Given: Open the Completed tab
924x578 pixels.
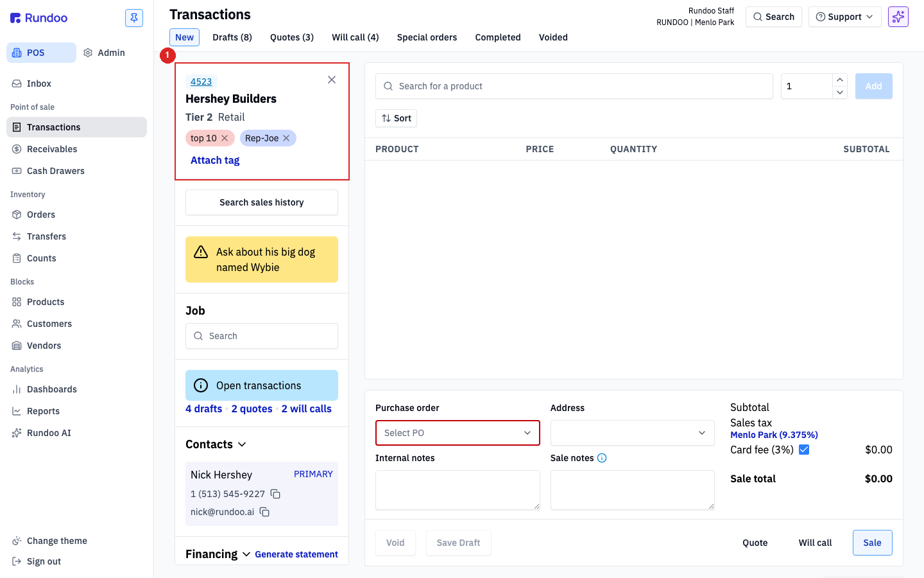Looking at the screenshot, I should 498,37.
